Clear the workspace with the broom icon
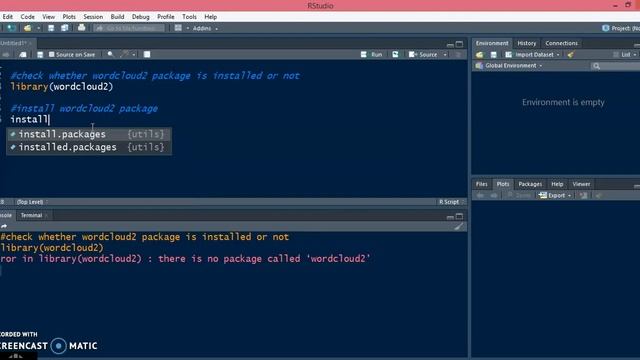This screenshot has width=640, height=360. pos(571,55)
